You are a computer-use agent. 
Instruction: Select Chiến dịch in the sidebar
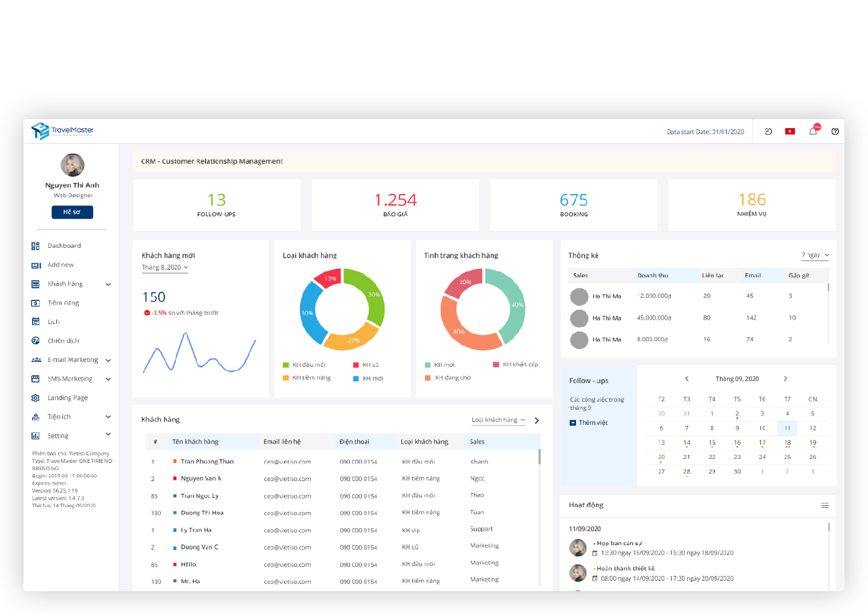click(63, 341)
